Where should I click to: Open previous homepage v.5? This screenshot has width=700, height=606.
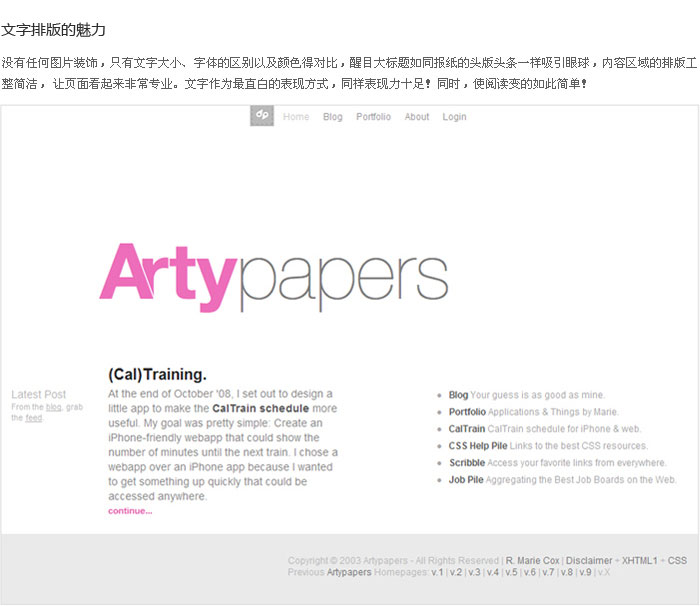[511, 572]
